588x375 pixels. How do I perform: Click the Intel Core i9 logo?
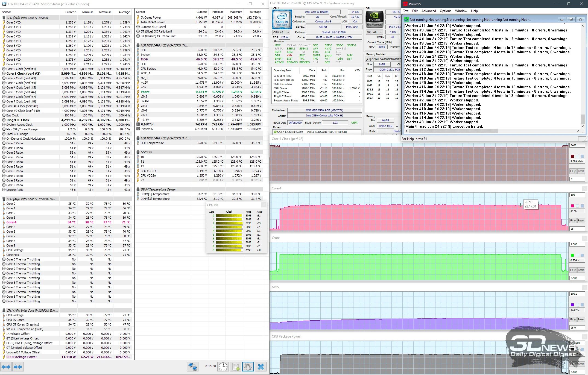[x=282, y=19]
